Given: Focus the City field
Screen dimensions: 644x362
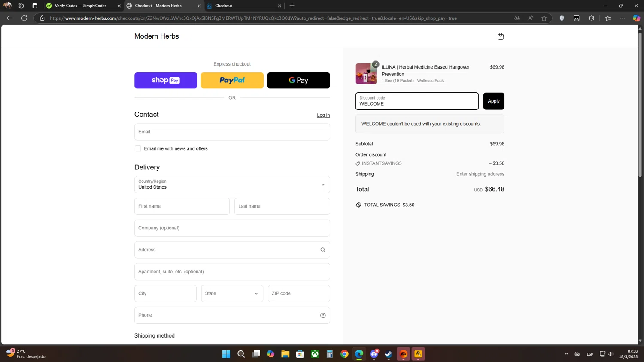Looking at the screenshot, I should pyautogui.click(x=165, y=293).
